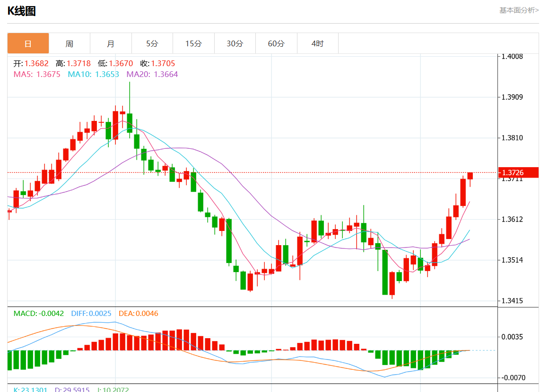Switch to the 周 weekly tab
The width and height of the screenshot is (549, 392).
click(70, 44)
